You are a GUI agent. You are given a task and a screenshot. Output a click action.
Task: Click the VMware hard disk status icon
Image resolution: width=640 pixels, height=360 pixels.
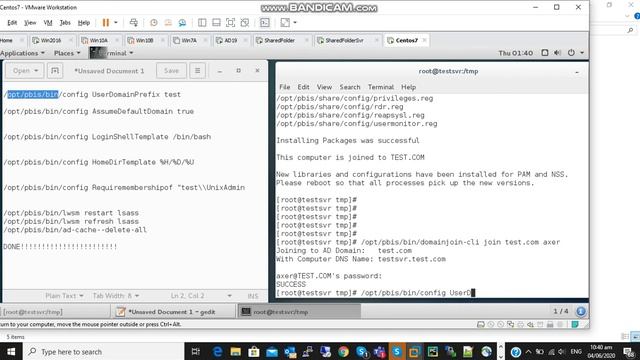[x=481, y=324]
